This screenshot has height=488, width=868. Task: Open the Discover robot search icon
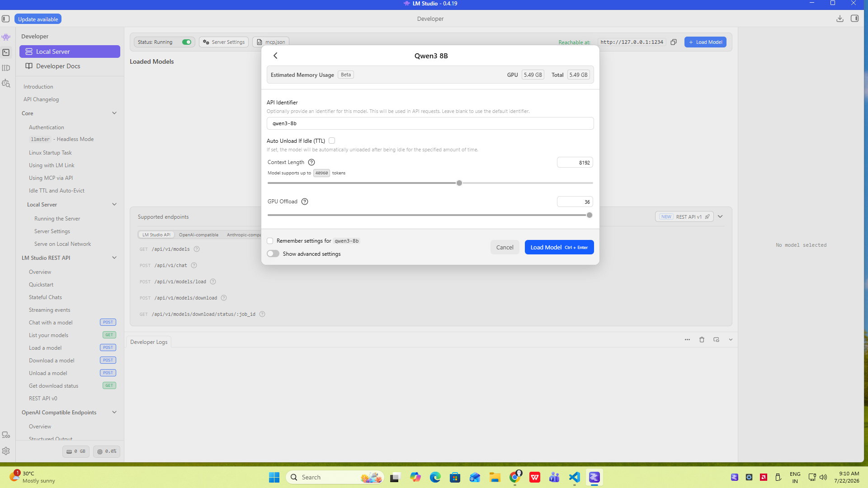6,83
